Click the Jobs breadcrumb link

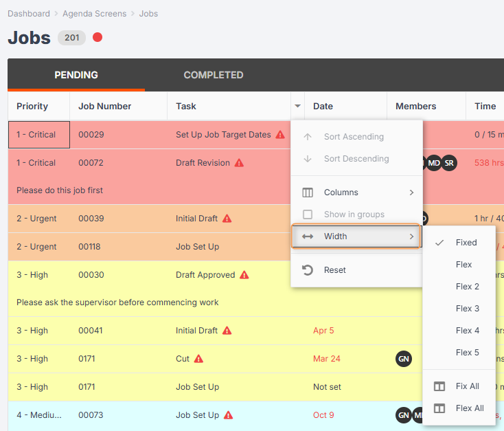(148, 14)
